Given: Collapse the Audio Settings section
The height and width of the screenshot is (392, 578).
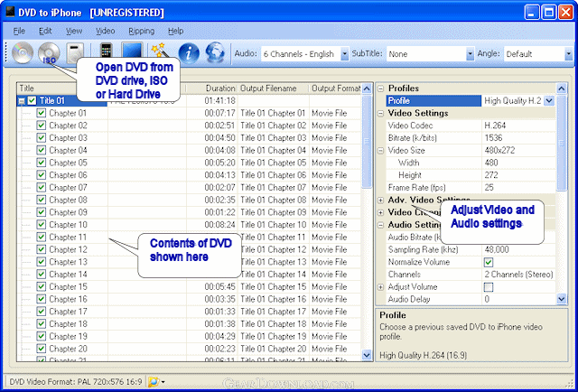Looking at the screenshot, I should (381, 225).
